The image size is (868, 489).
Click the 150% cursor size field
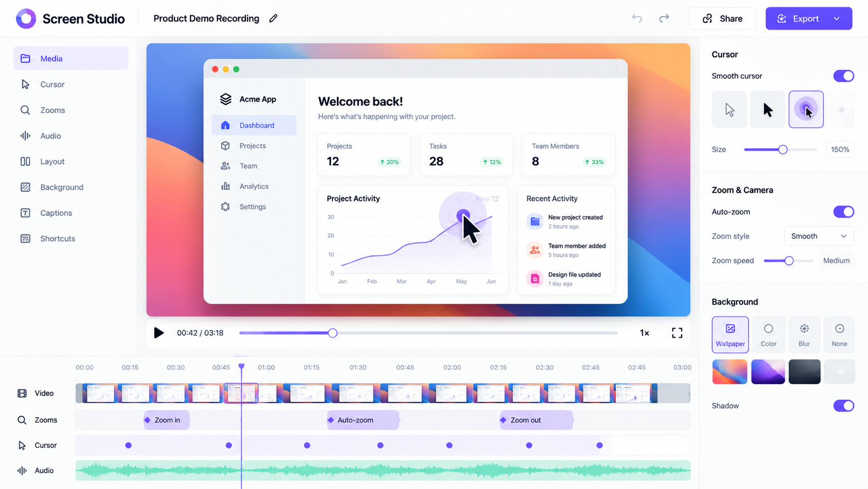840,150
